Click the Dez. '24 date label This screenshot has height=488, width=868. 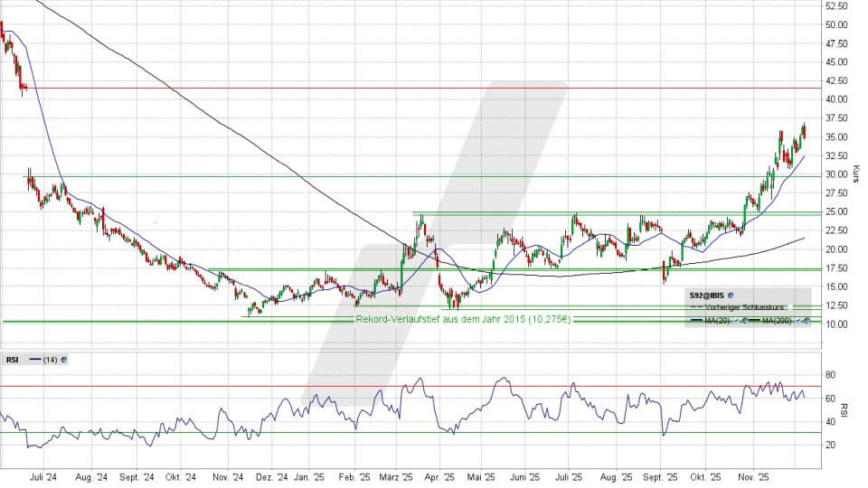[272, 477]
